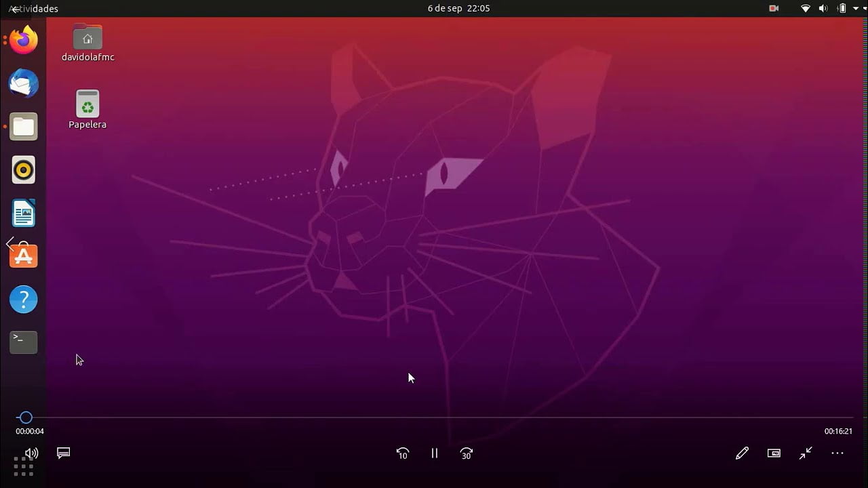Skip forward 30 seconds

(466, 453)
